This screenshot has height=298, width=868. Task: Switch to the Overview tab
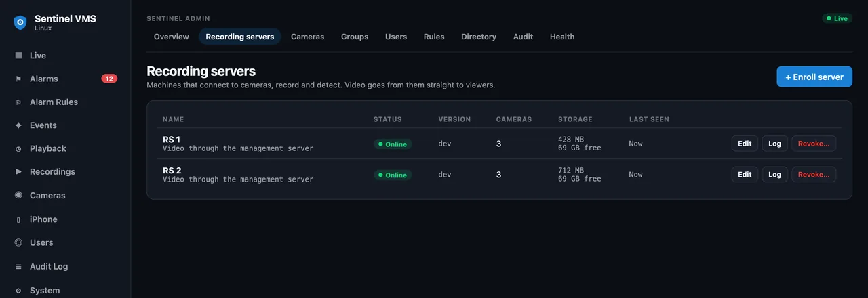pos(172,37)
